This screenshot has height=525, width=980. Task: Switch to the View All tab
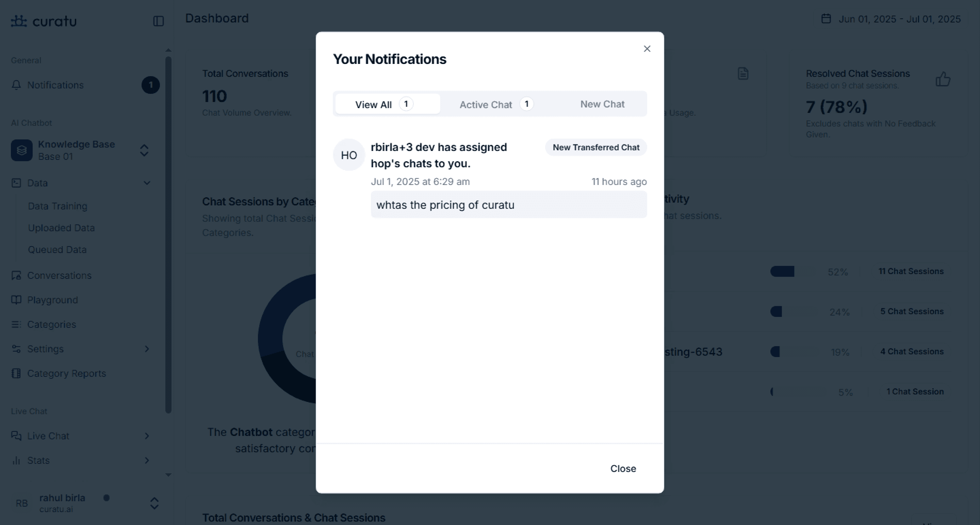coord(387,104)
